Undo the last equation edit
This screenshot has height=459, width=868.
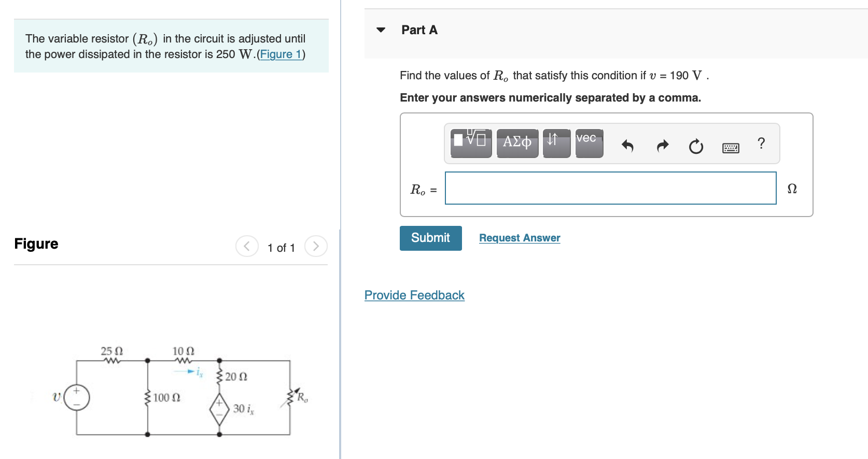coord(628,146)
